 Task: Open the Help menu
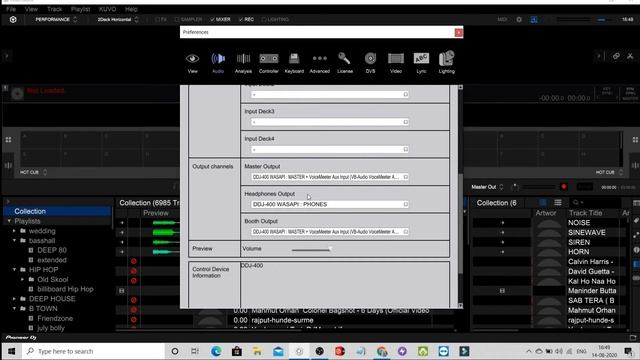click(x=131, y=9)
